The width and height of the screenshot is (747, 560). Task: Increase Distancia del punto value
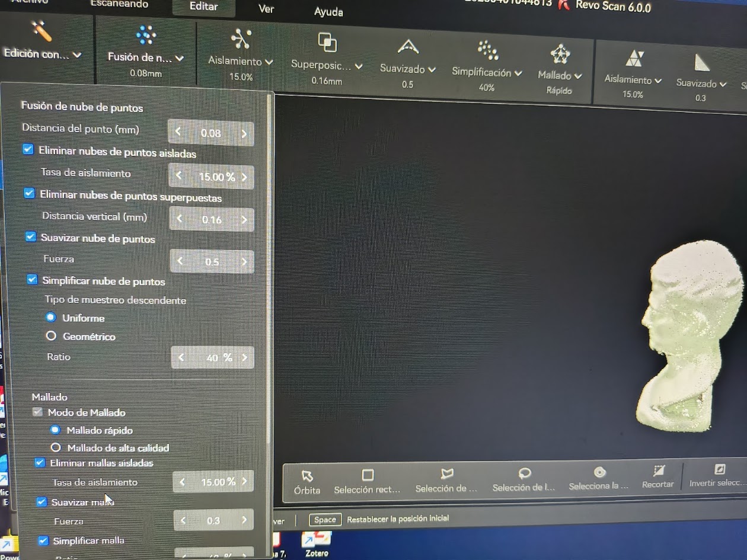pyautogui.click(x=244, y=133)
